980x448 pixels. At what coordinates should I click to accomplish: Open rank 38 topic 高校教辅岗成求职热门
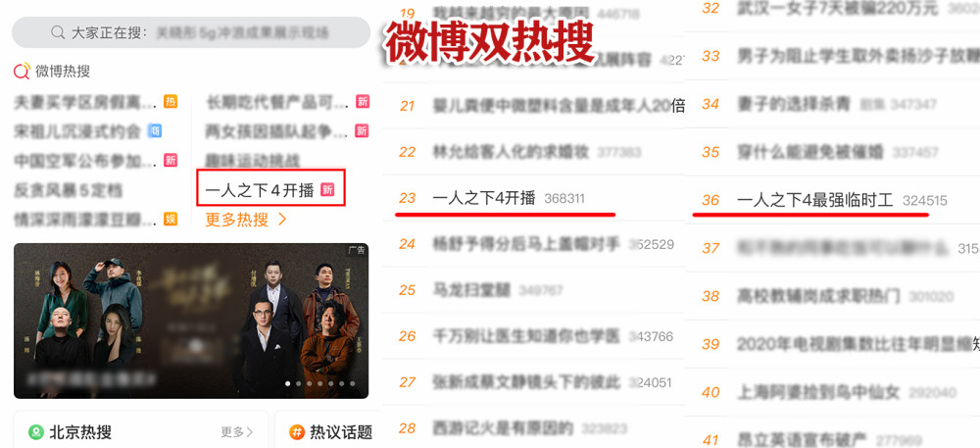click(x=818, y=295)
